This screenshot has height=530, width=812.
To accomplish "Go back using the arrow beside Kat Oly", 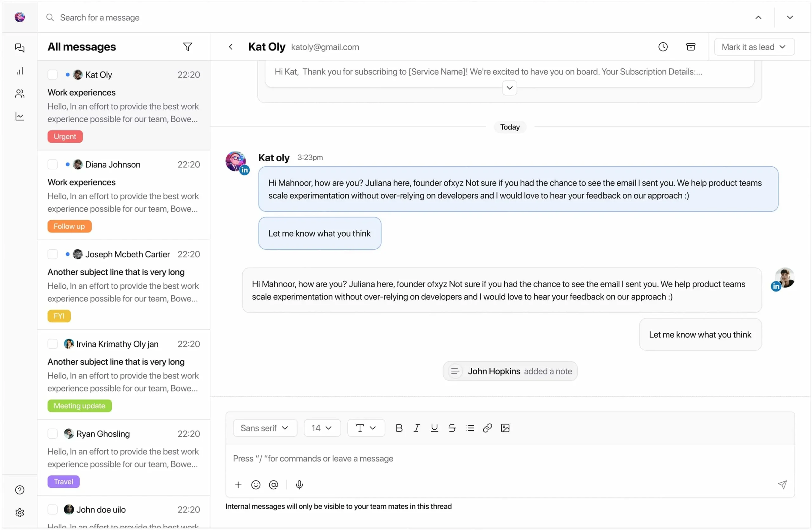I will click(231, 47).
